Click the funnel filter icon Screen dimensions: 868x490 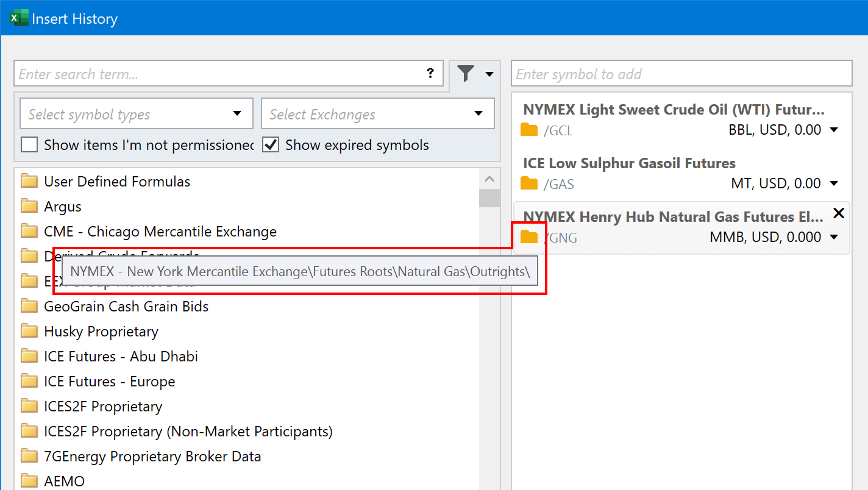[x=466, y=74]
